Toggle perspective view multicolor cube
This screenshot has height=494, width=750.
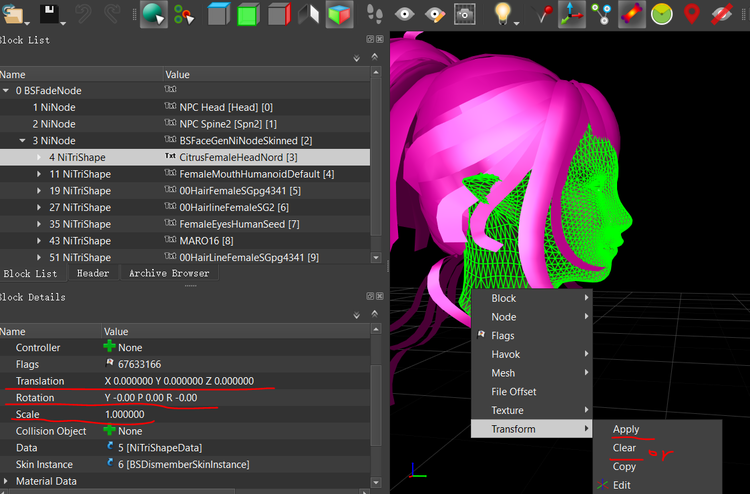click(x=339, y=14)
